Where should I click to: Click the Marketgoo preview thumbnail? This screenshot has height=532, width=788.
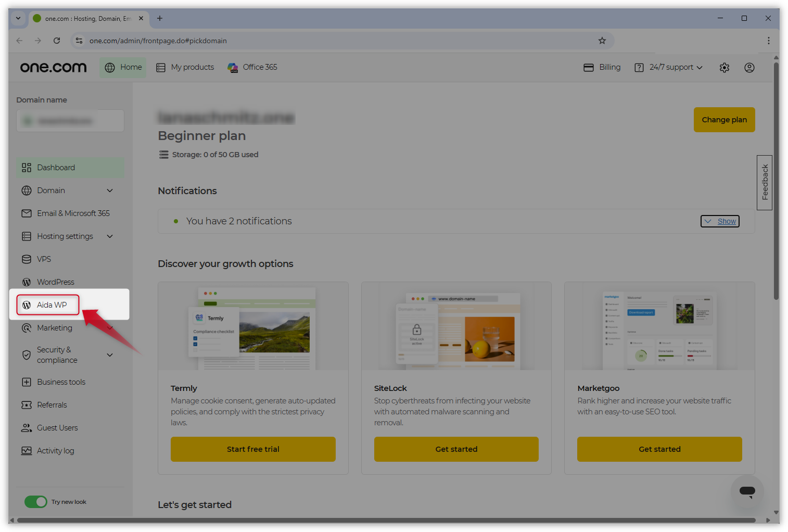pyautogui.click(x=659, y=326)
